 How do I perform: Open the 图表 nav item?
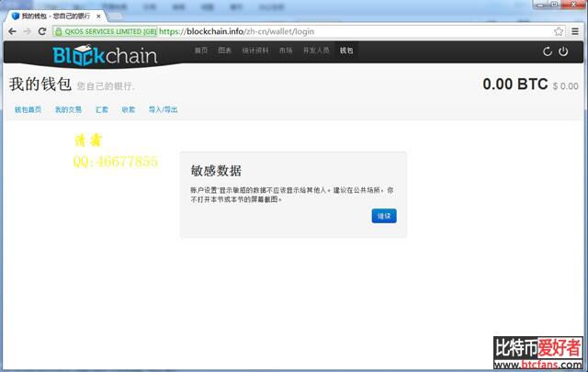tap(224, 51)
